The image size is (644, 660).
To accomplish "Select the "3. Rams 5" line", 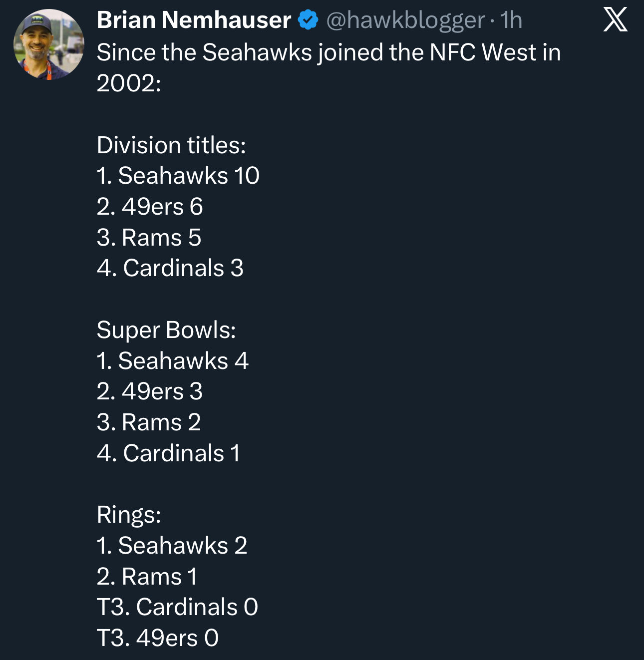I will click(x=149, y=238).
